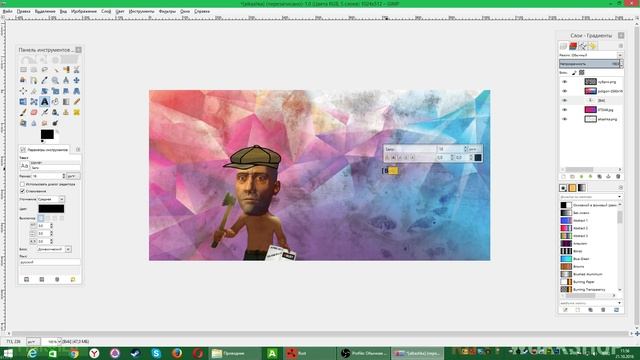The image size is (640, 360).
Task: Toggle lock pixels paintbrush icon
Action: [573, 72]
